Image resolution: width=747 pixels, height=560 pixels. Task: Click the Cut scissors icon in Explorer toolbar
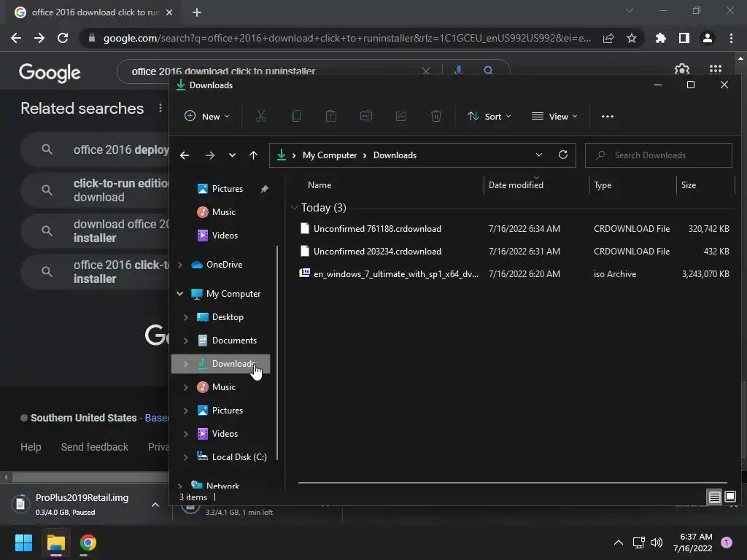tap(261, 116)
